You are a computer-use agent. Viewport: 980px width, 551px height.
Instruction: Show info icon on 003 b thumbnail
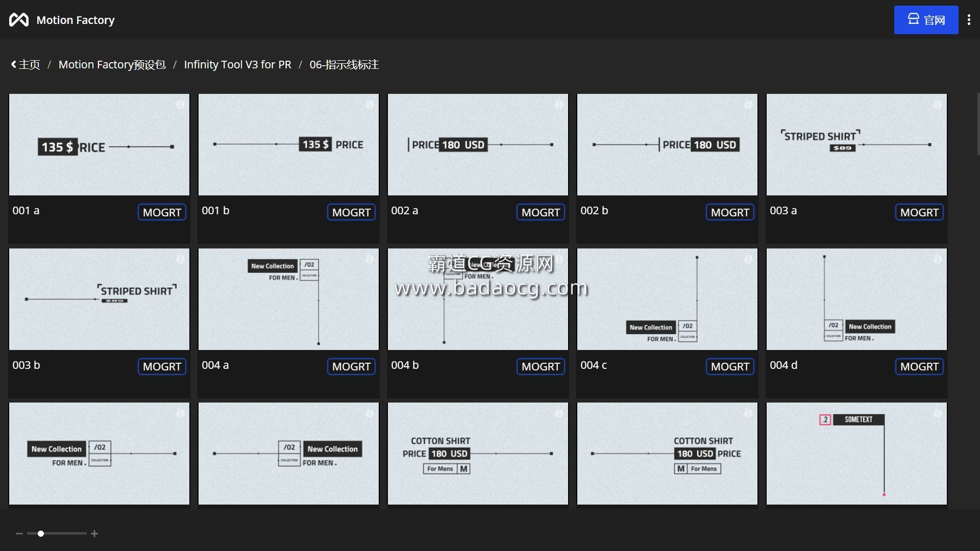(180, 259)
